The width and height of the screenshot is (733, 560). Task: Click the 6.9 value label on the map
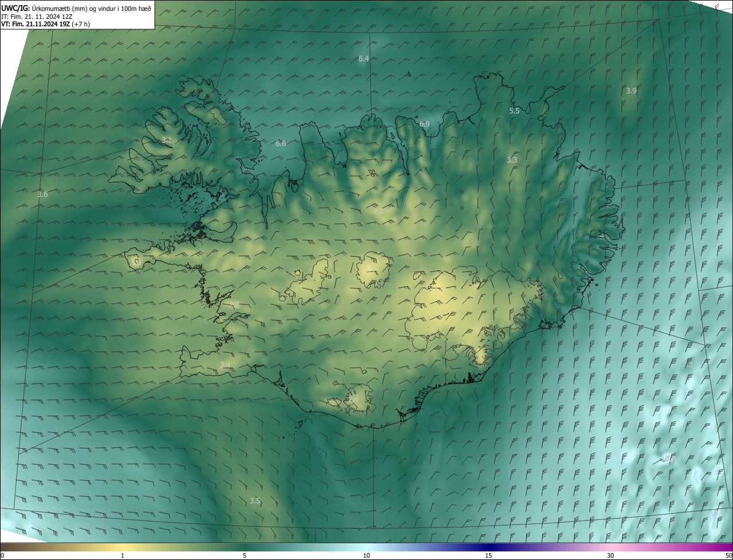point(424,124)
